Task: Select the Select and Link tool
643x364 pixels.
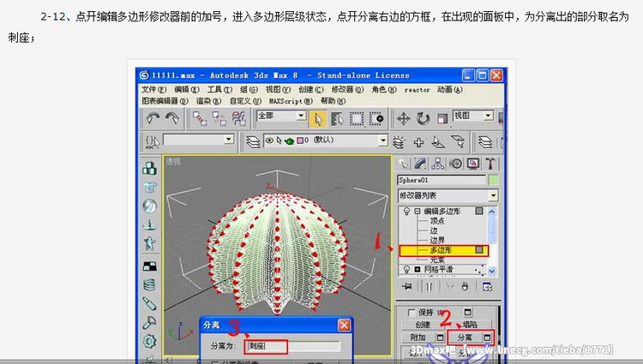Action: (x=200, y=119)
